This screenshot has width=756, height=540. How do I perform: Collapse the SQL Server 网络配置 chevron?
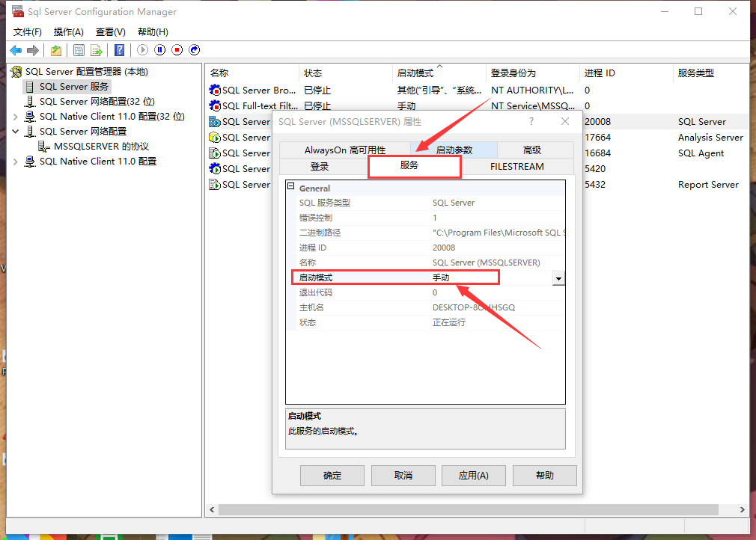16,132
